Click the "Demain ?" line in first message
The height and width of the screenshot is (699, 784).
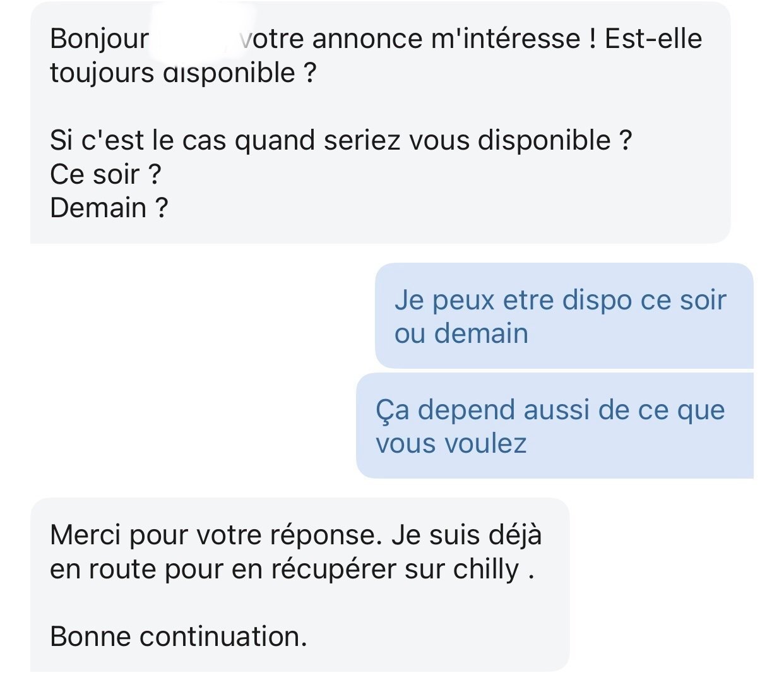click(109, 208)
